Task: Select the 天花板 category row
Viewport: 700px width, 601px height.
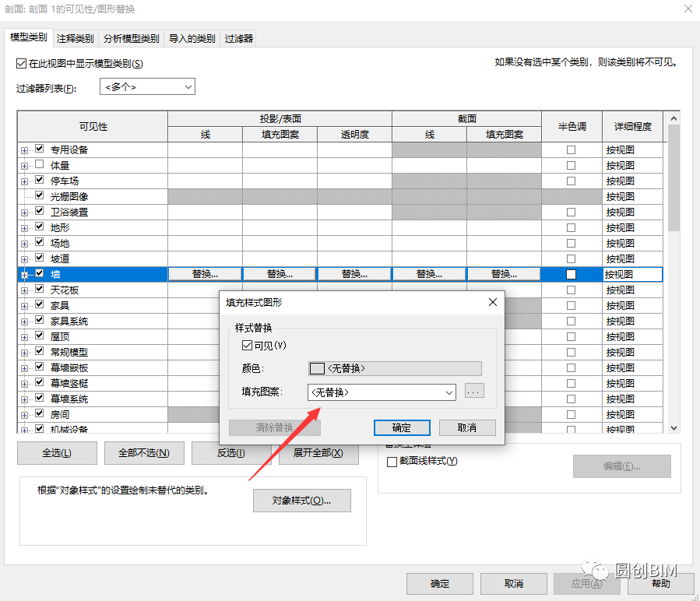Action: point(65,290)
